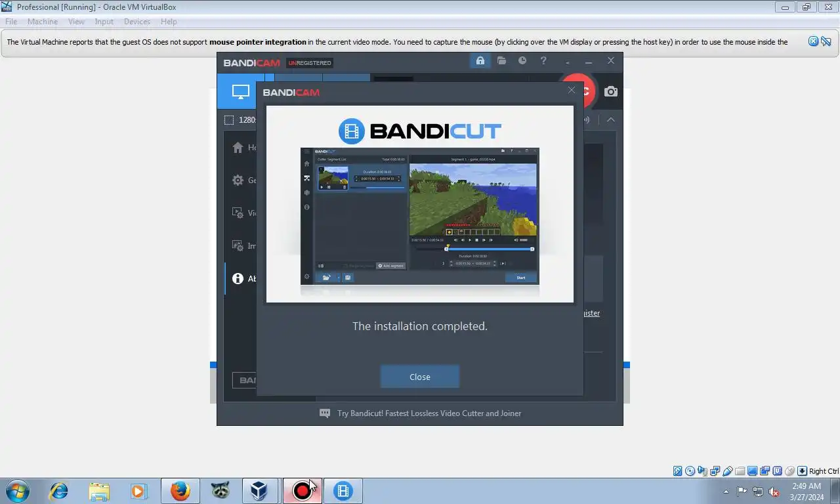The height and width of the screenshot is (504, 840).
Task: Open the output folder icon in Bandicam
Action: (501, 60)
